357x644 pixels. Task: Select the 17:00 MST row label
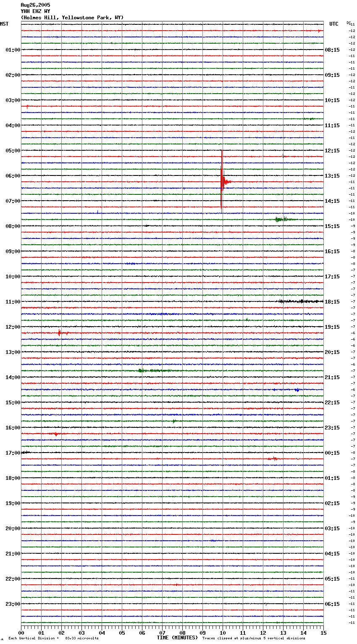point(13,453)
